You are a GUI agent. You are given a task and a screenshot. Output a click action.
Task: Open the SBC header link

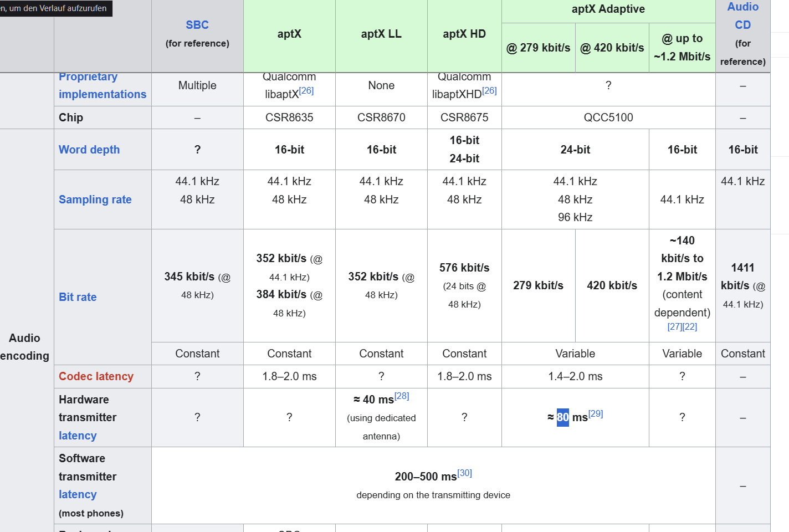197,25
